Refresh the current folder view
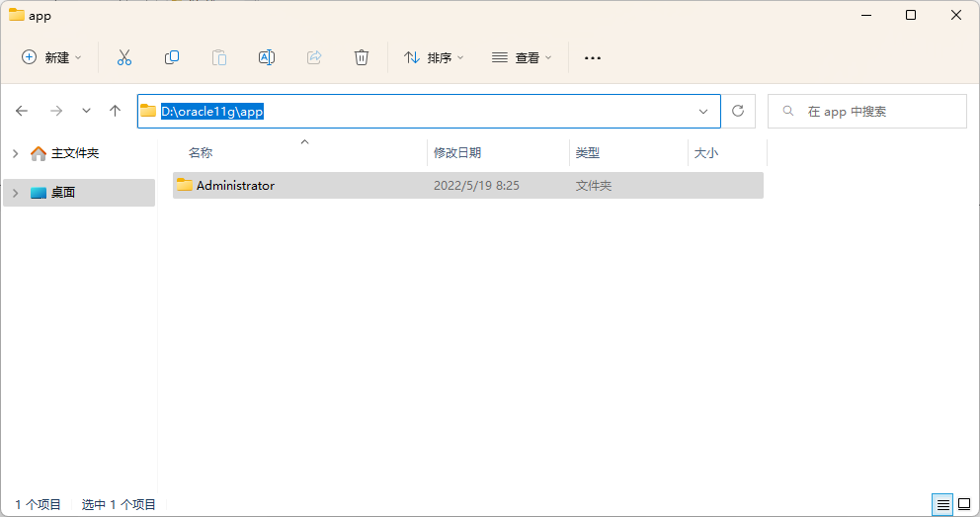Screen dimensions: 980x517 [738, 112]
